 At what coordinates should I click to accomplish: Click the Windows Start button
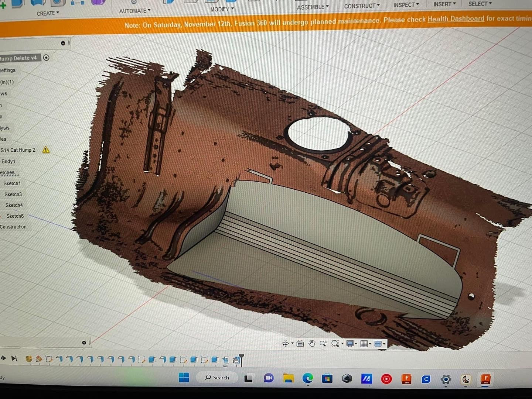click(x=184, y=378)
